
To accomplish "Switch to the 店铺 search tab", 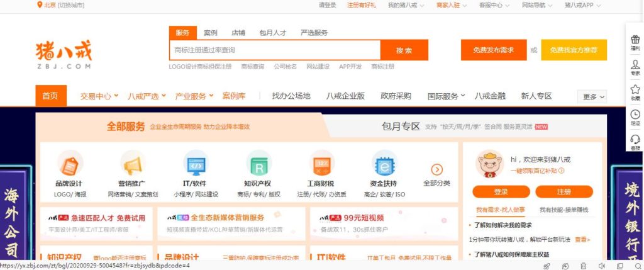I will point(238,33).
